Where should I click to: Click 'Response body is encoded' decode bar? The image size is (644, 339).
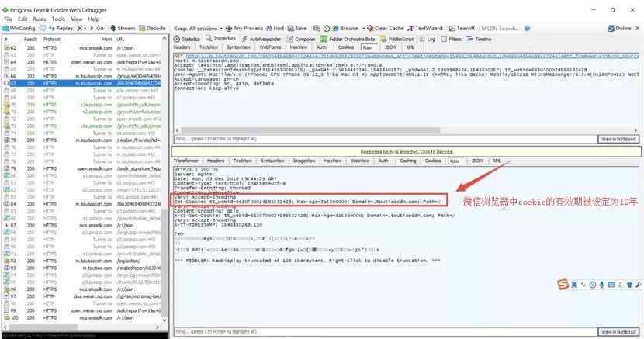pyautogui.click(x=407, y=152)
